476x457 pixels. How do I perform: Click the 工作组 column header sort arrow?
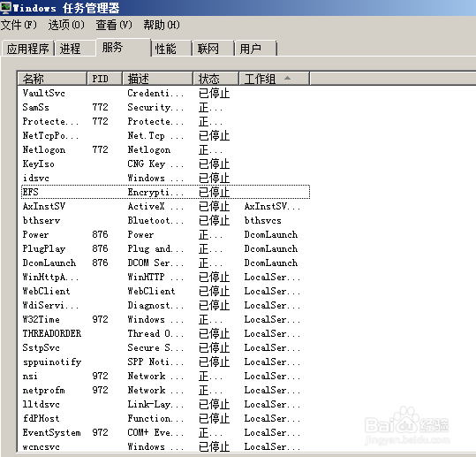coord(287,78)
